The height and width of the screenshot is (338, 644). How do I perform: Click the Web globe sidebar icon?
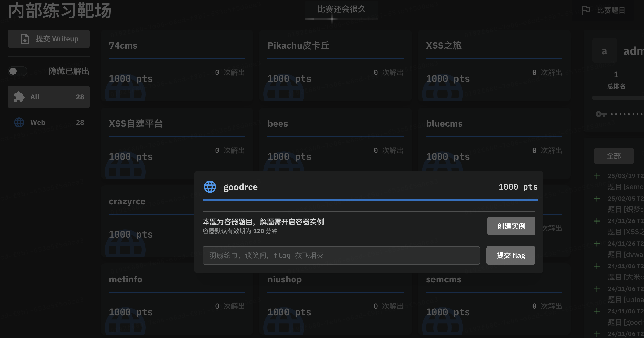[x=19, y=122]
